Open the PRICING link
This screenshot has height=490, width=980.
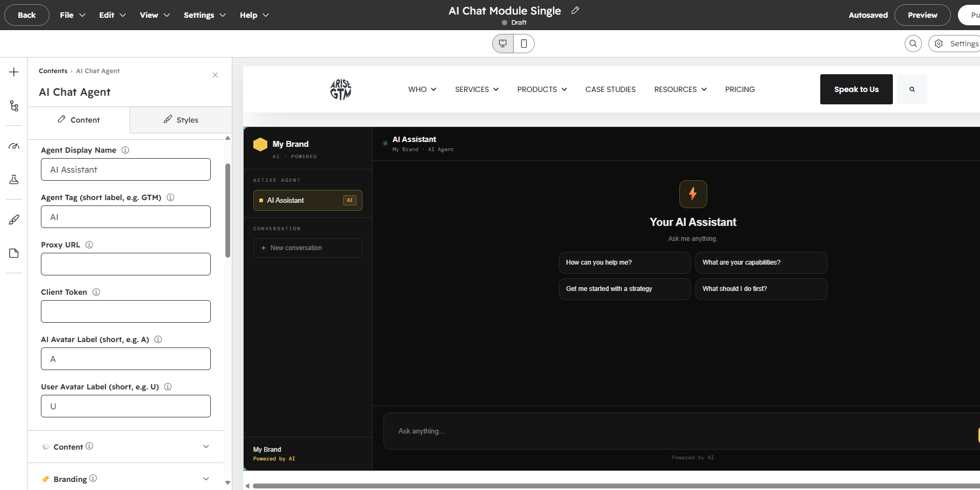click(740, 89)
